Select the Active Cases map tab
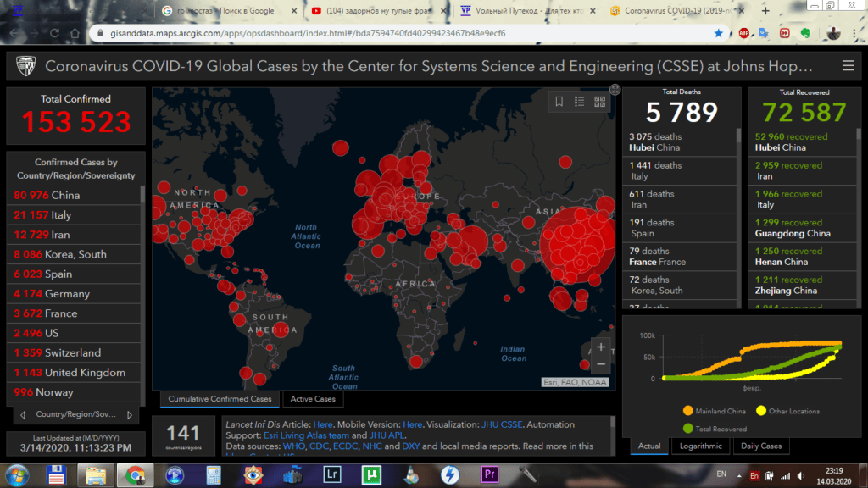Screen dimensions: 868x488 pyautogui.click(x=313, y=399)
